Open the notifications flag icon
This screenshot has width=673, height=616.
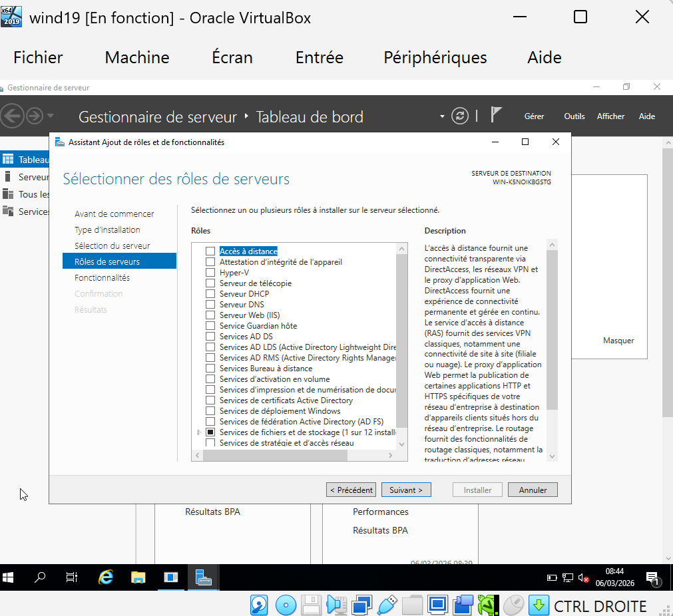[496, 115]
